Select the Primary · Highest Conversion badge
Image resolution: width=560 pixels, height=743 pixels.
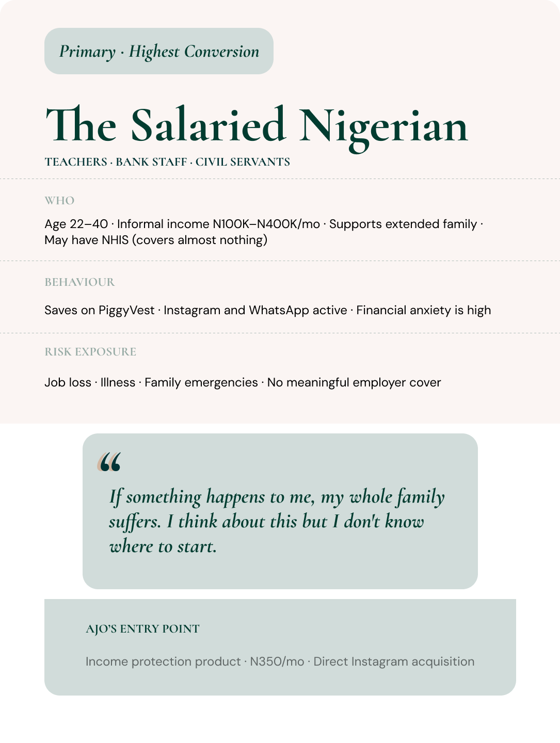[x=159, y=51]
